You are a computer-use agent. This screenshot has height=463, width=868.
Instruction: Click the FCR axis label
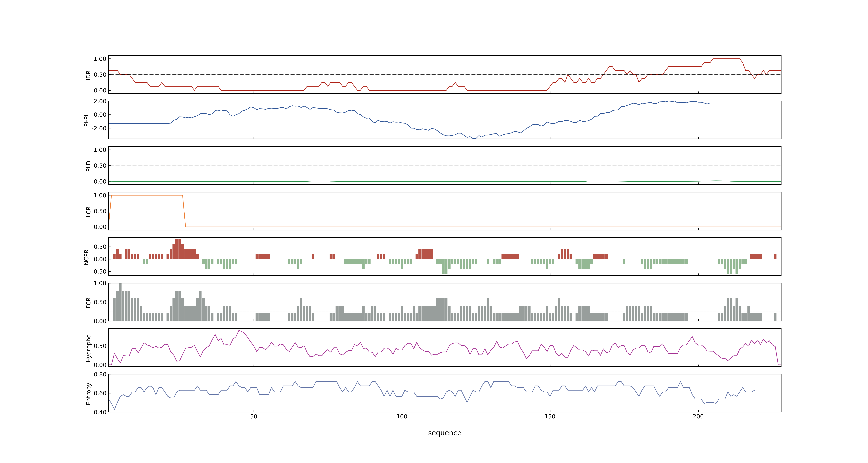88,303
